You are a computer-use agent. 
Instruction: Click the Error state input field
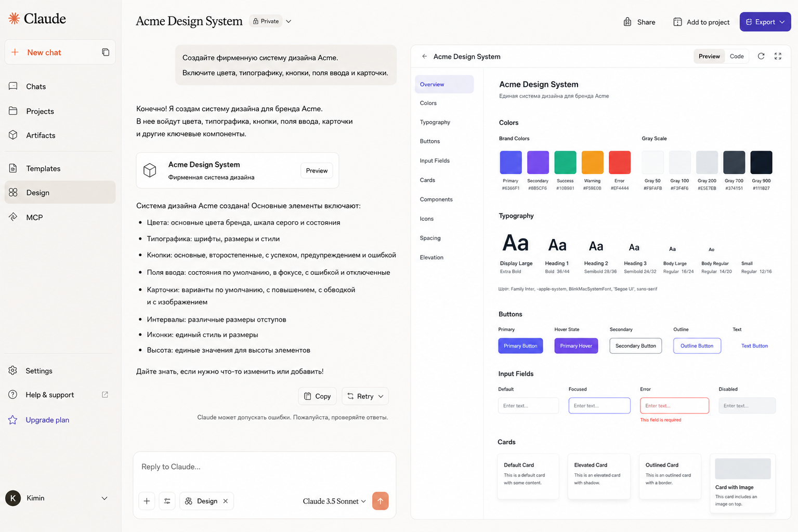(x=674, y=406)
